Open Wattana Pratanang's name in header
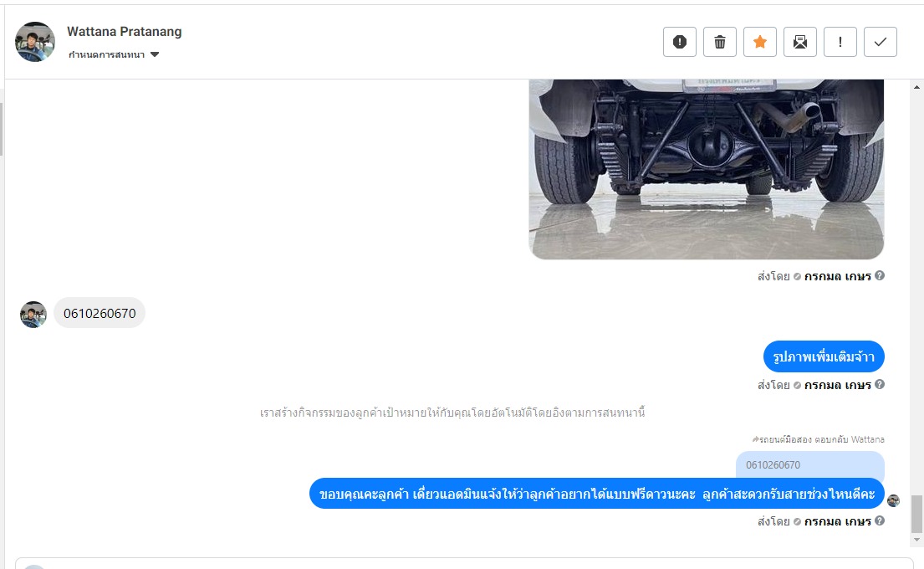This screenshot has height=569, width=924. tap(125, 32)
